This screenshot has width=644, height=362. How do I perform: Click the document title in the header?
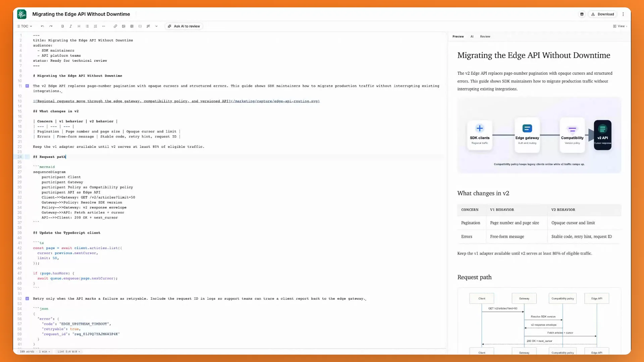click(x=81, y=14)
